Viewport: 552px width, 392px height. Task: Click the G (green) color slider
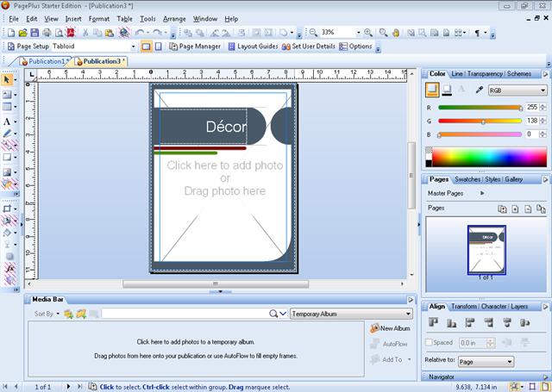[x=480, y=121]
